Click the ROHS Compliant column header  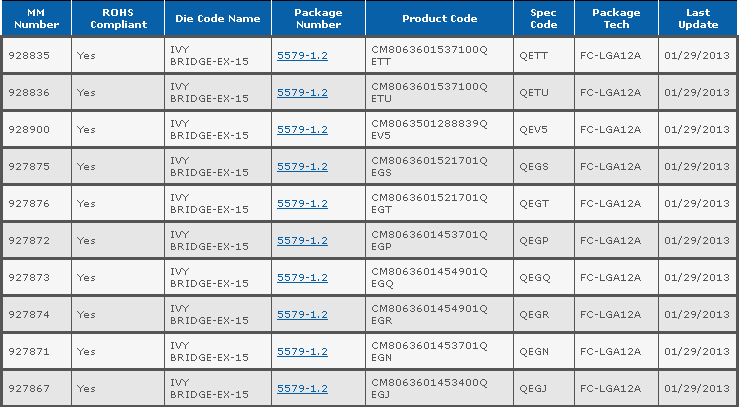tap(118, 18)
